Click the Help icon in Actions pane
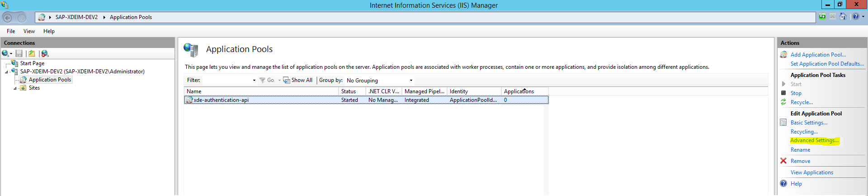Viewport: 868px width, 196px height. pos(783,183)
